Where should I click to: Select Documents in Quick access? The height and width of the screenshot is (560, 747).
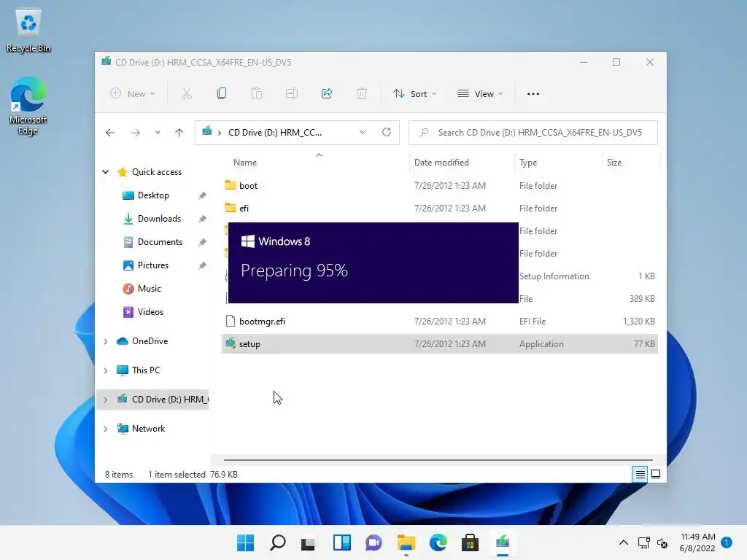coord(160,242)
